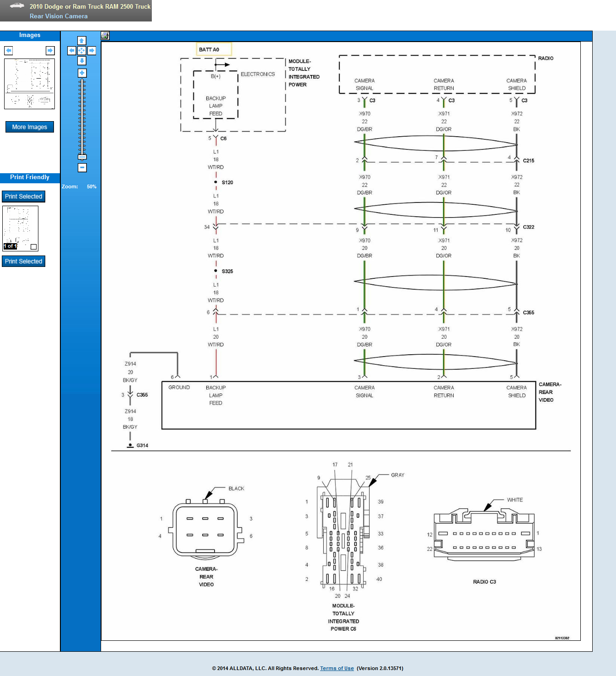616x676 pixels.
Task: Go to previous image with left arrow
Action: pos(9,50)
